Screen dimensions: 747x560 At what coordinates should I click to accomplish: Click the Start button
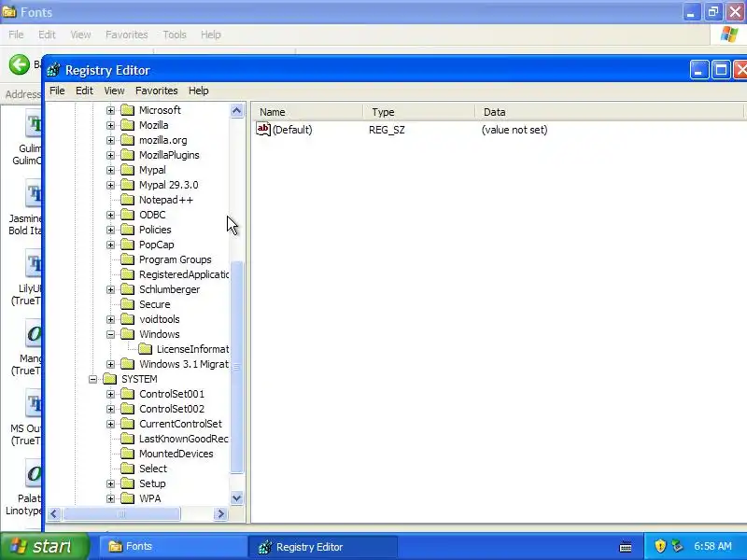click(x=44, y=546)
